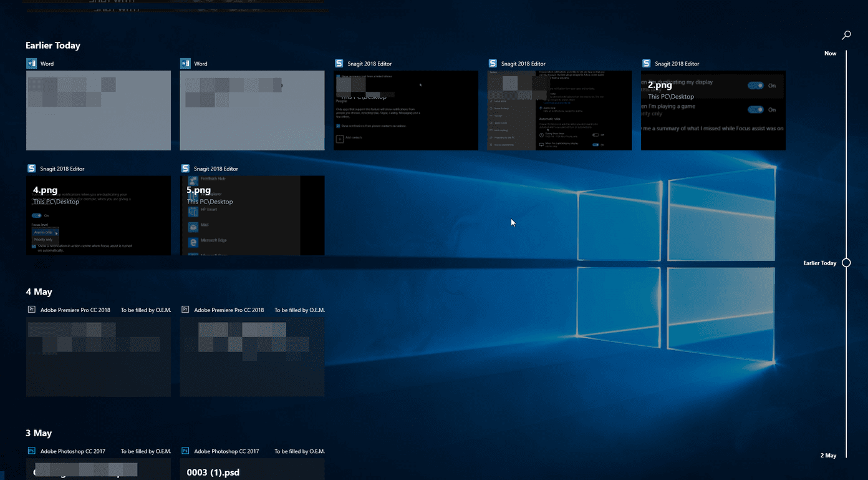Click Snagit icon above 2.png card
Image resolution: width=868 pixels, height=480 pixels.
(x=646, y=64)
